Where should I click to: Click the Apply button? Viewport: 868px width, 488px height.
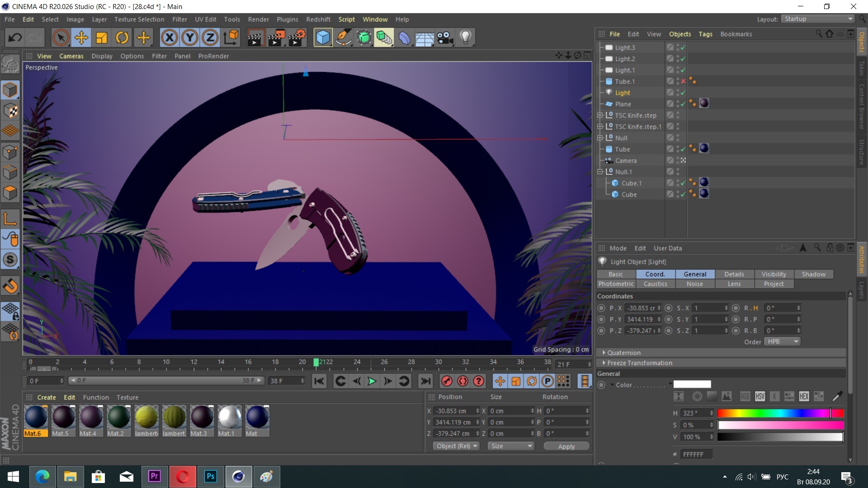tap(566, 446)
